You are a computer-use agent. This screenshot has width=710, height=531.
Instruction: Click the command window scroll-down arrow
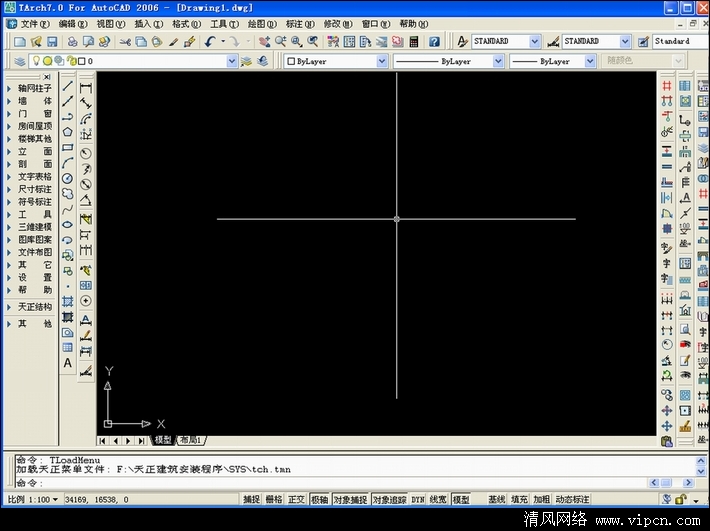(x=700, y=471)
